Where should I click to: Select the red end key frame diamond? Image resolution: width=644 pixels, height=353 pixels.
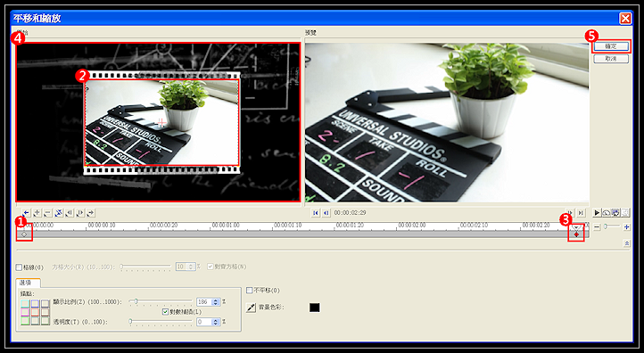coord(576,234)
